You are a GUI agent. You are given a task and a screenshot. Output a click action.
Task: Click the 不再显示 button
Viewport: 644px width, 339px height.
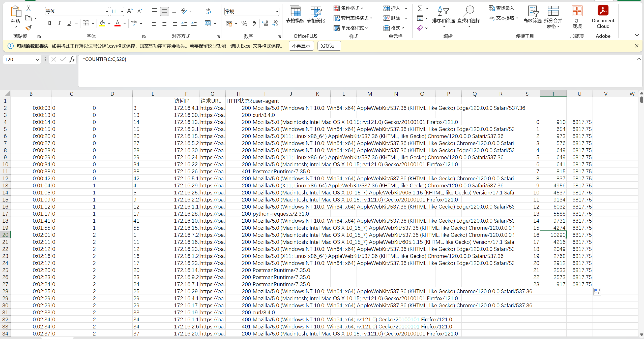pos(301,46)
